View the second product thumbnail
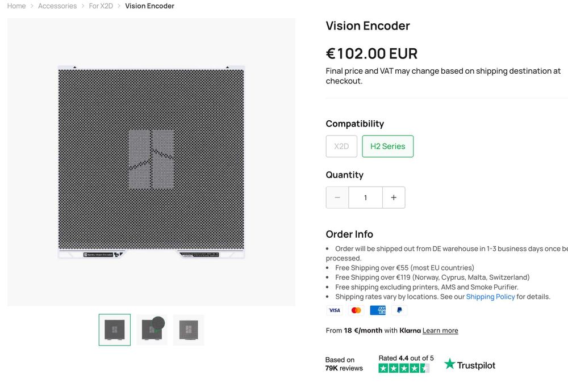The width and height of the screenshot is (568, 392). [152, 330]
